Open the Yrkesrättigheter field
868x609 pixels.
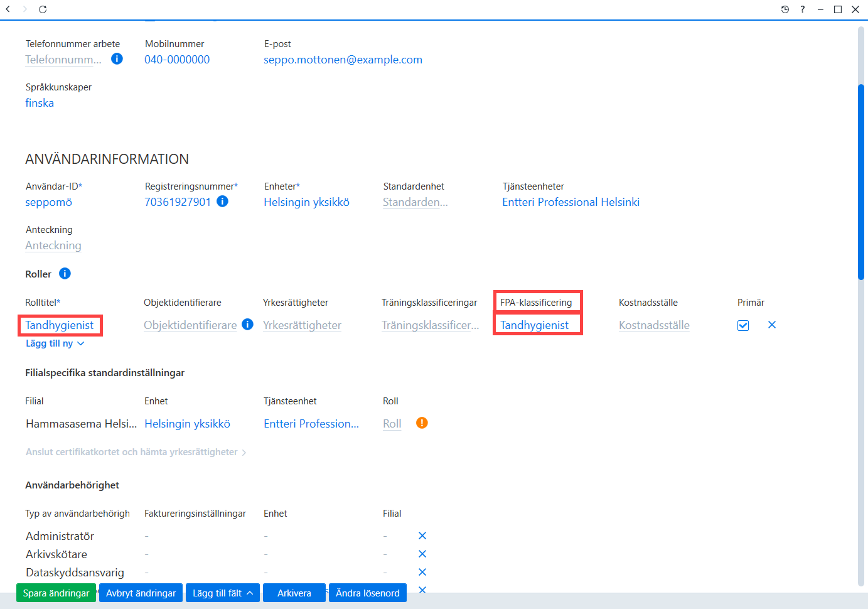(302, 325)
